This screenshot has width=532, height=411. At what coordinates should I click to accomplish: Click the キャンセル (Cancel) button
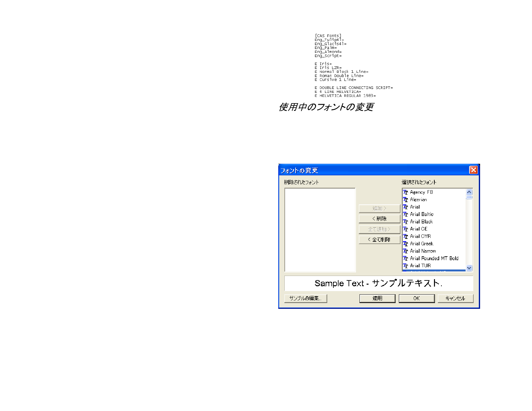click(455, 298)
